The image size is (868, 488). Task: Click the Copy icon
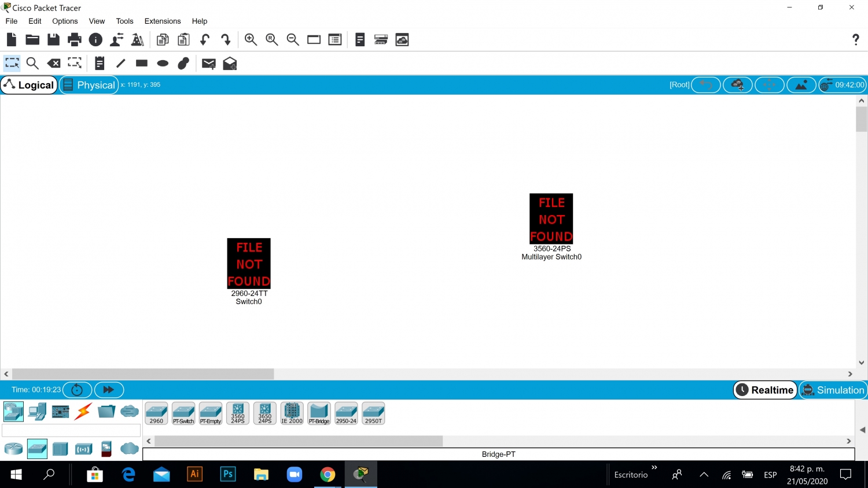tap(163, 39)
